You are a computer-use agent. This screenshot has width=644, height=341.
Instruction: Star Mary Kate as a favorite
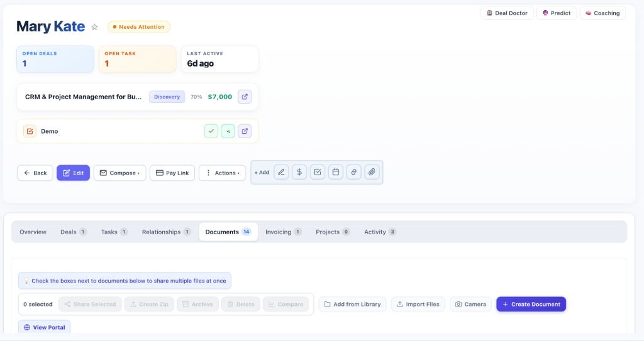coord(94,27)
